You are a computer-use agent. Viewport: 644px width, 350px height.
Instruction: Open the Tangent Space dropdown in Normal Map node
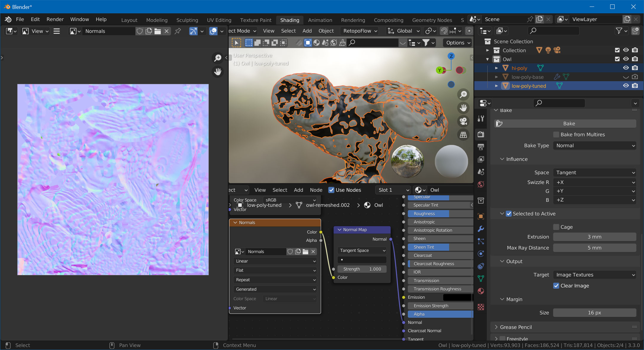pyautogui.click(x=362, y=250)
